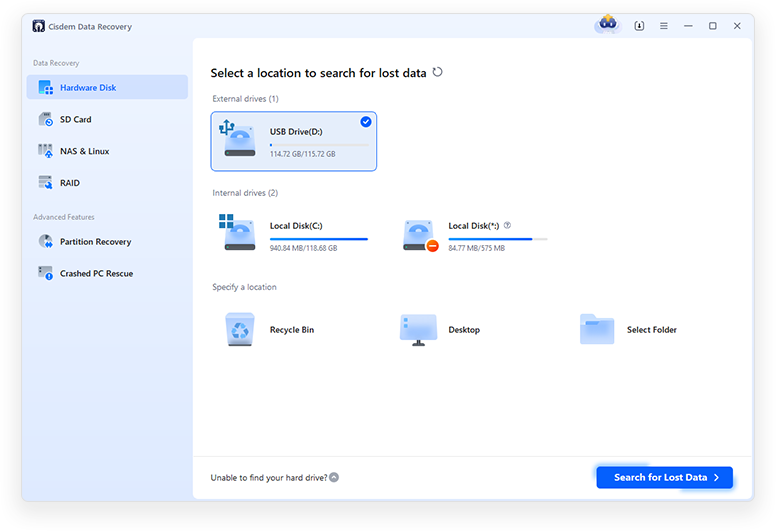Image resolution: width=776 pixels, height=531 pixels.
Task: Click the Local Disk(*:) drive icon
Action: 420,236
